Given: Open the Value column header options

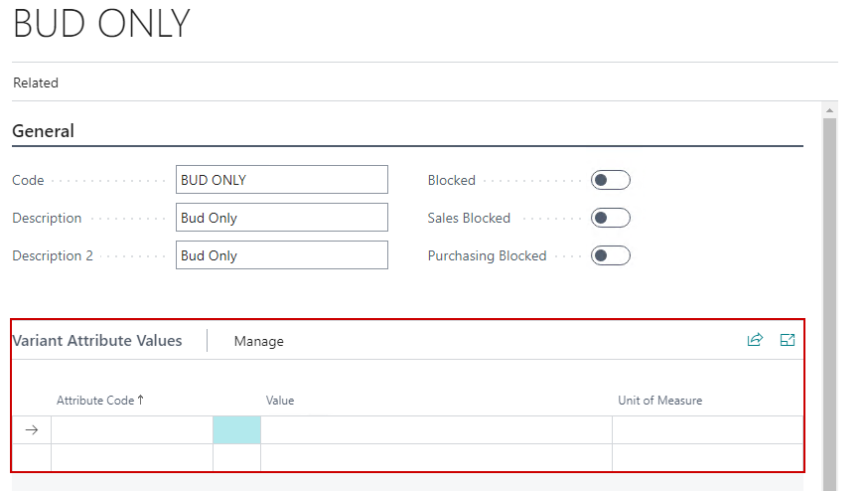Looking at the screenshot, I should pos(280,401).
